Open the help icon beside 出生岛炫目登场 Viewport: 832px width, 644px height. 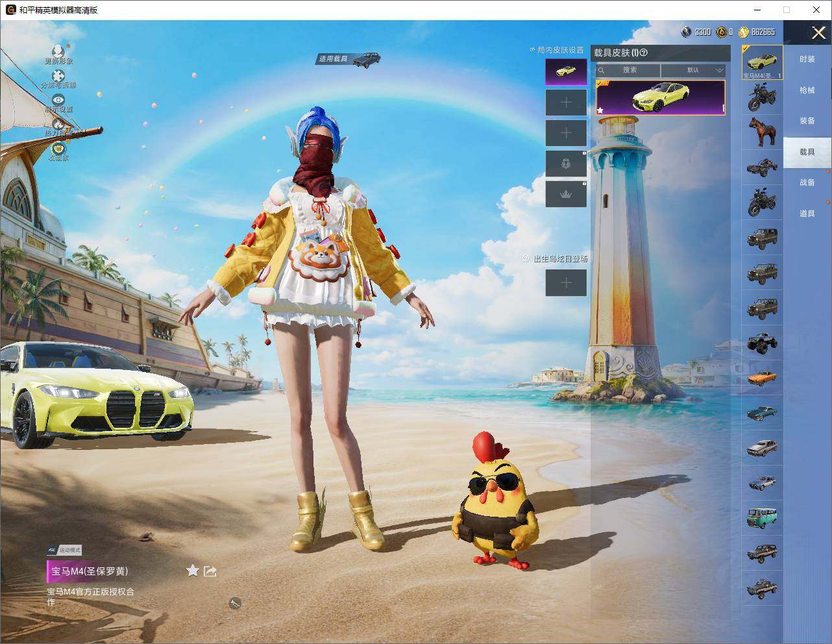coord(526,258)
